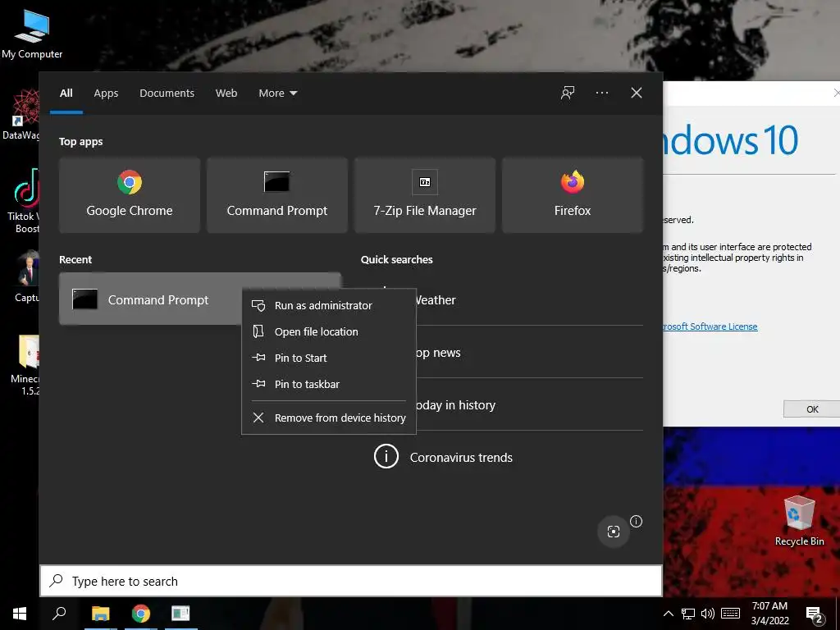Click the magnifier icon in the search box
The height and width of the screenshot is (630, 840).
(57, 581)
